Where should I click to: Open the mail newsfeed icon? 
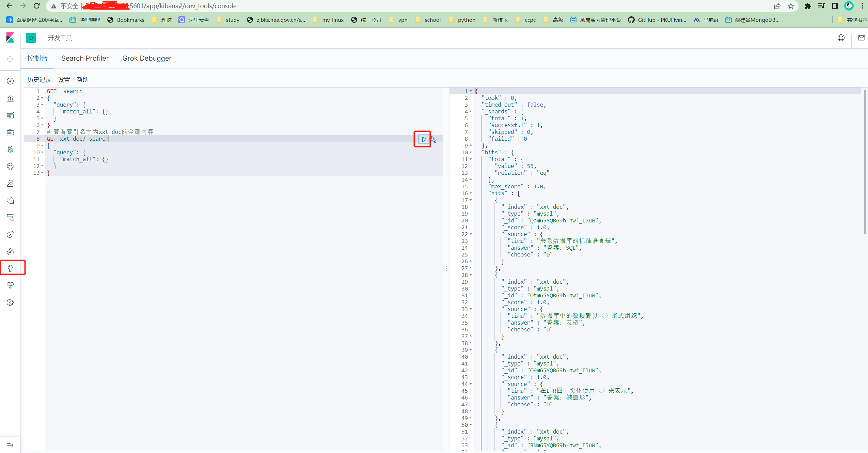pyautogui.click(x=861, y=37)
